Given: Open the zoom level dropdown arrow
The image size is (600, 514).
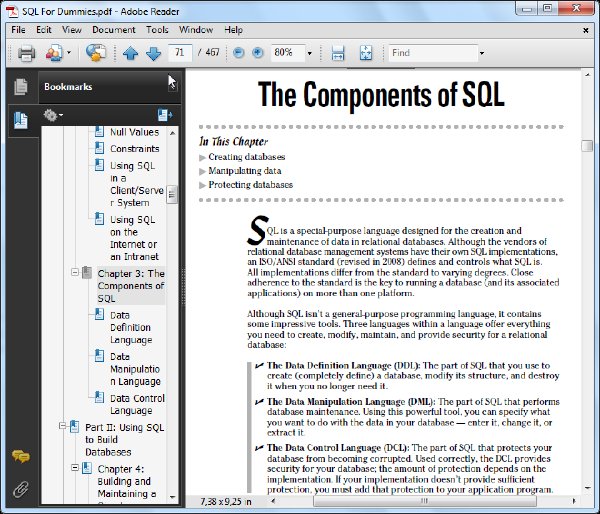Looking at the screenshot, I should [x=310, y=53].
